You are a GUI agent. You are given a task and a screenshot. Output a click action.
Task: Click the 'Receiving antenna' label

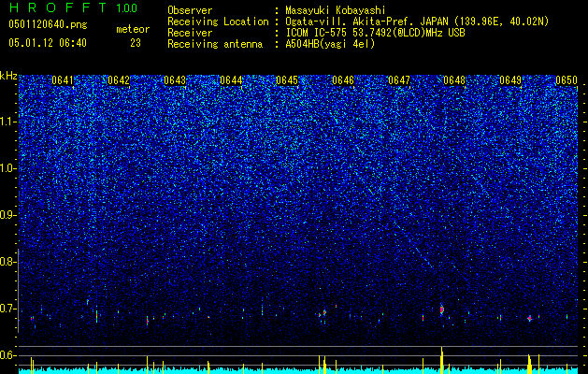coord(215,44)
